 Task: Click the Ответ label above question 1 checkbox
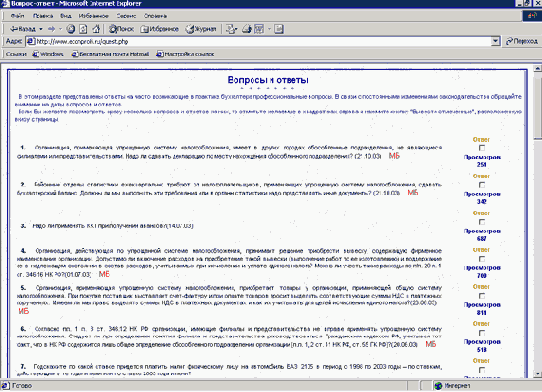[481, 140]
